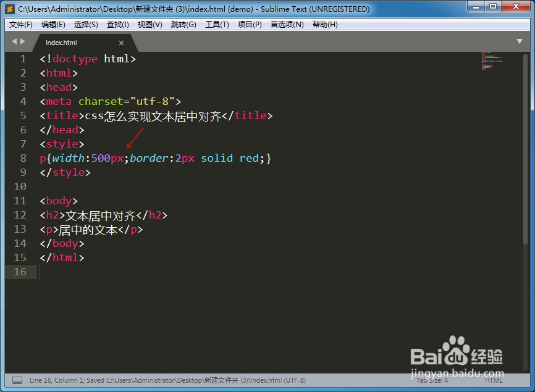Open the 文件(F) menu
The image size is (535, 392).
click(21, 25)
